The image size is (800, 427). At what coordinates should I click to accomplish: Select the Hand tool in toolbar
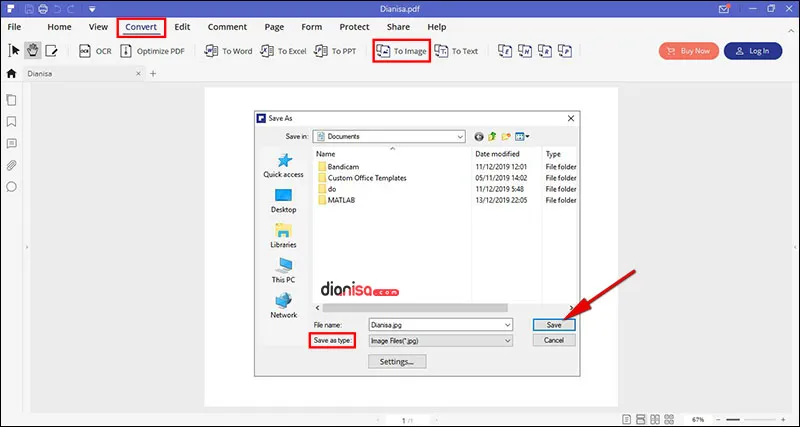click(32, 51)
